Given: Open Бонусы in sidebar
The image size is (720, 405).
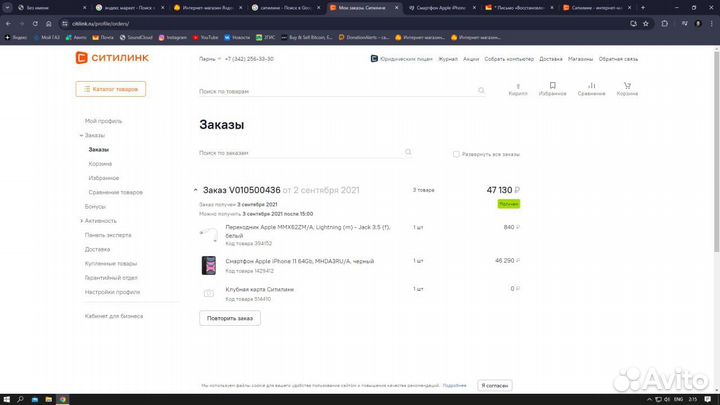Looking at the screenshot, I should pos(95,207).
